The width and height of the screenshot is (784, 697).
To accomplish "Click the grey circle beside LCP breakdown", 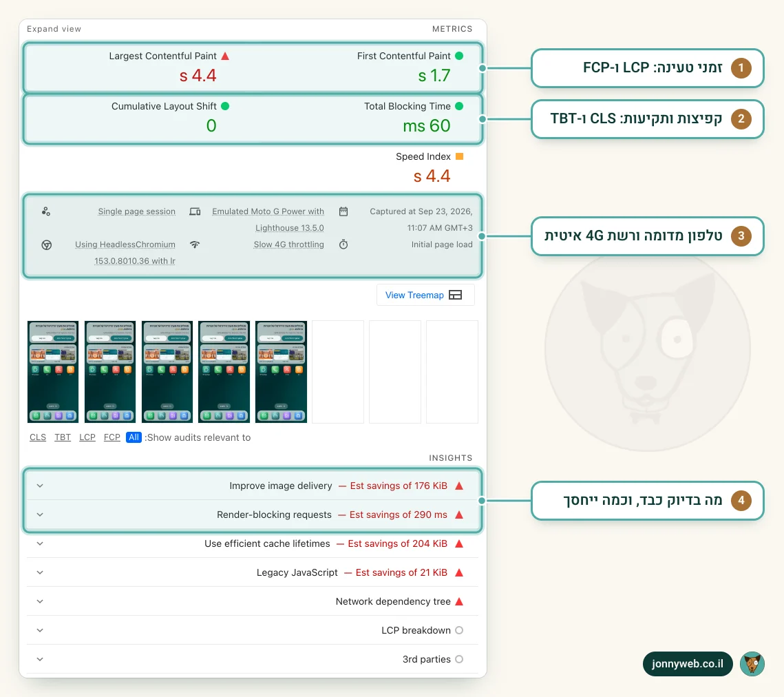I will 459,630.
